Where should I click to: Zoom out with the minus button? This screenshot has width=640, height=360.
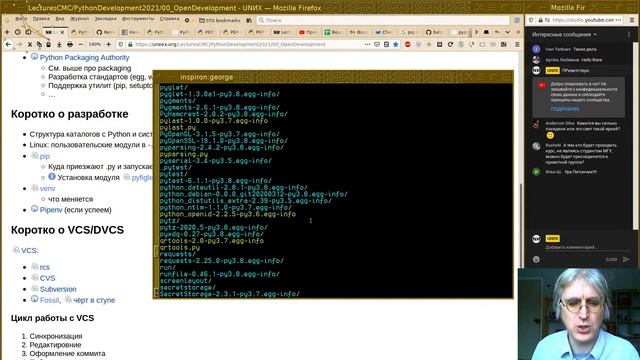[x=80, y=44]
